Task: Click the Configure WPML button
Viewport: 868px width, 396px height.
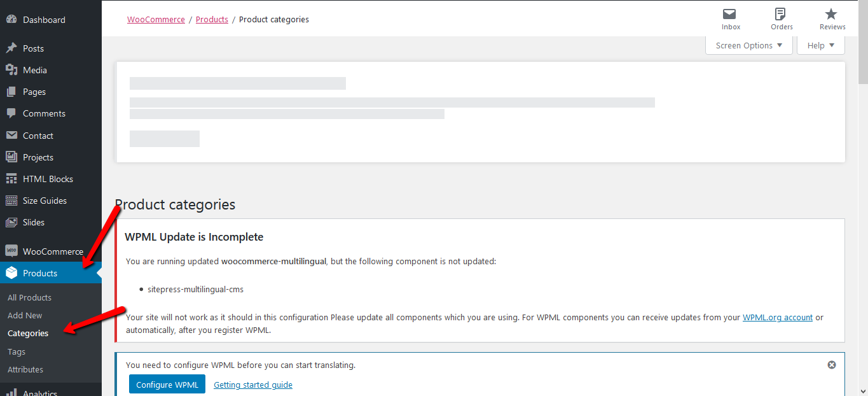Action: (x=167, y=385)
